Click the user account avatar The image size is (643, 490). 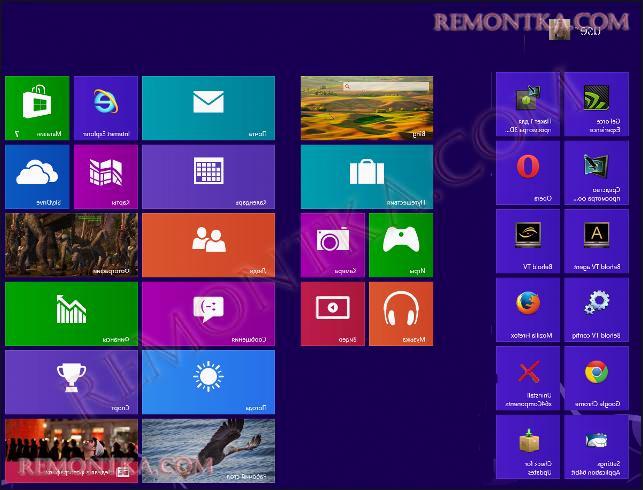coord(560,30)
